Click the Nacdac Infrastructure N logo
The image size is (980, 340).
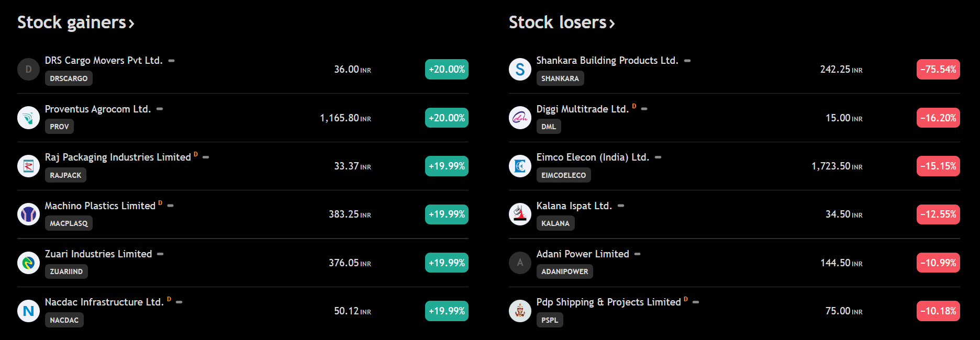point(28,311)
